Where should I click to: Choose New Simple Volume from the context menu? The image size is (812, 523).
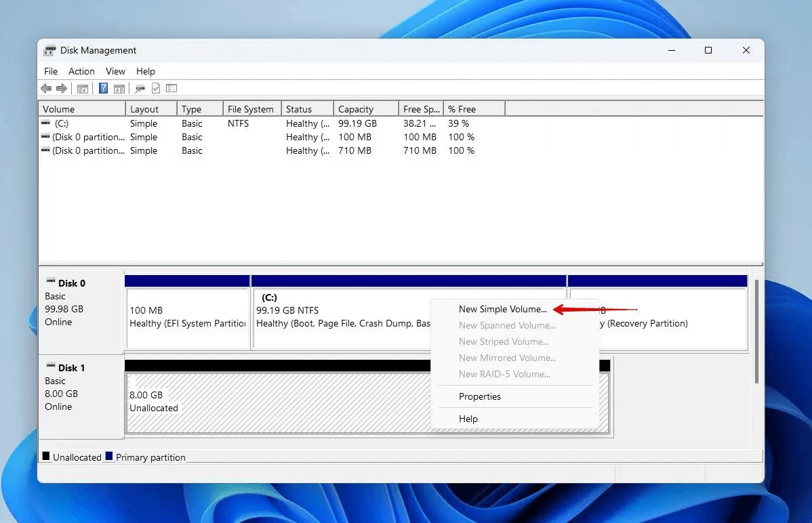(x=503, y=309)
